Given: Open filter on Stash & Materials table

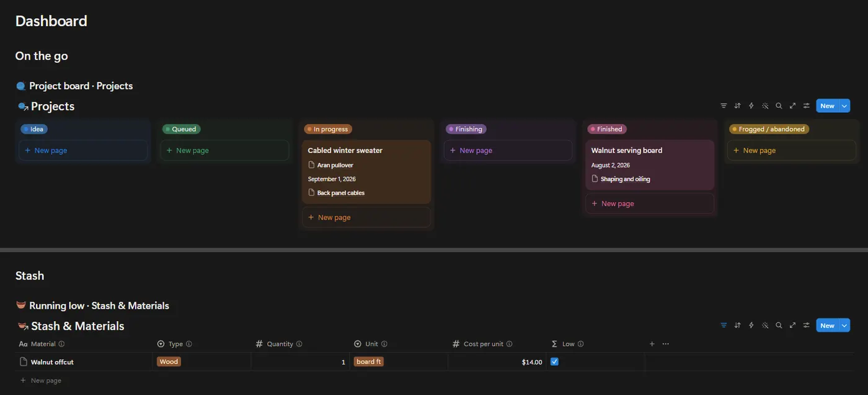Looking at the screenshot, I should (724, 326).
